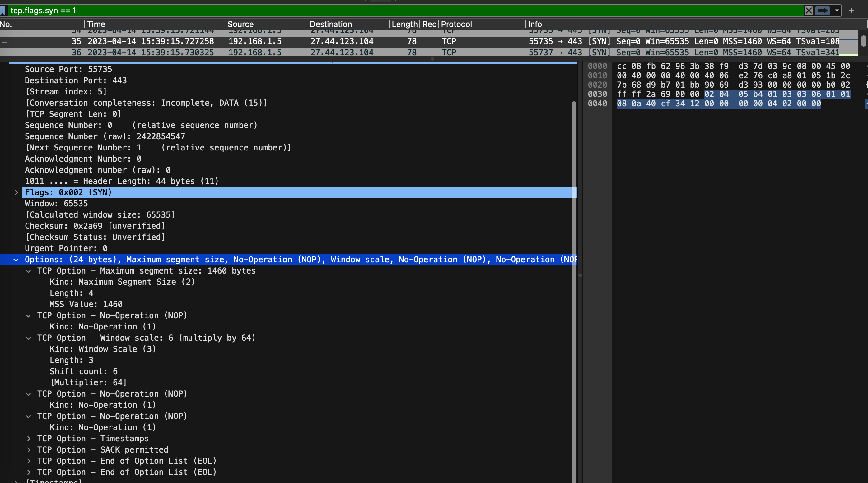Image resolution: width=868 pixels, height=483 pixels.
Task: Select Acknowledgment number (raw): 0 row
Action: click(x=98, y=170)
